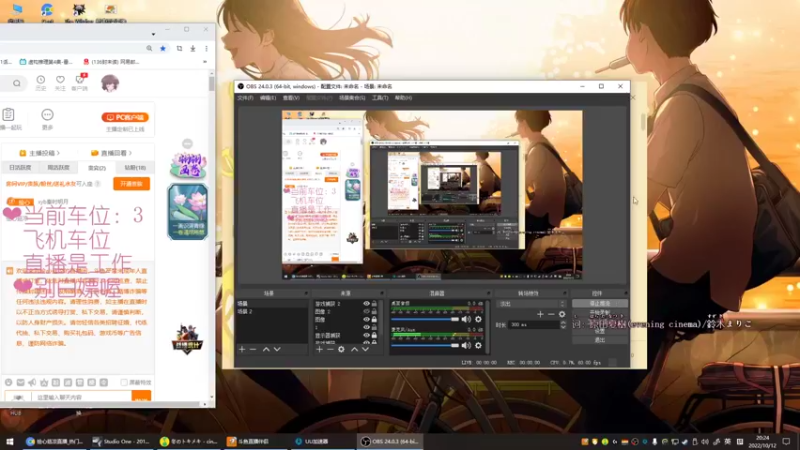The height and width of the screenshot is (450, 800).
Task: Open the browser tab list dropdown arrow
Action: point(153,34)
